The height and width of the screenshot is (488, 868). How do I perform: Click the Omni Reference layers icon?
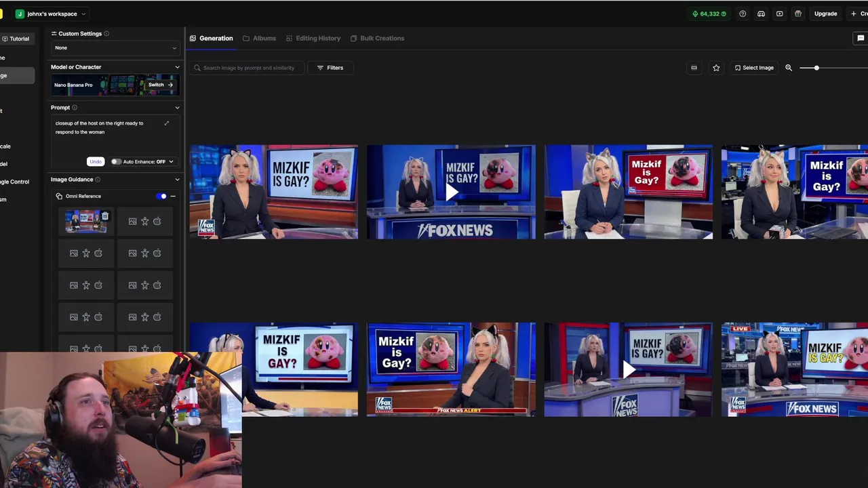[x=60, y=197]
